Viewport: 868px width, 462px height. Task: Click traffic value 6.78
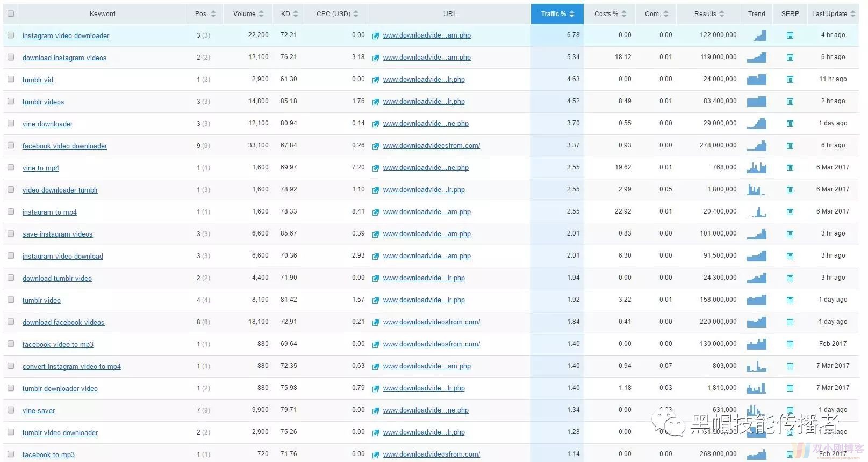[x=573, y=35]
